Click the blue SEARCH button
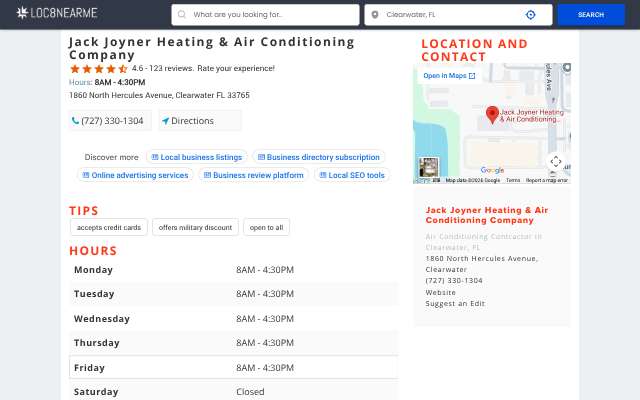The height and width of the screenshot is (400, 640). point(591,15)
